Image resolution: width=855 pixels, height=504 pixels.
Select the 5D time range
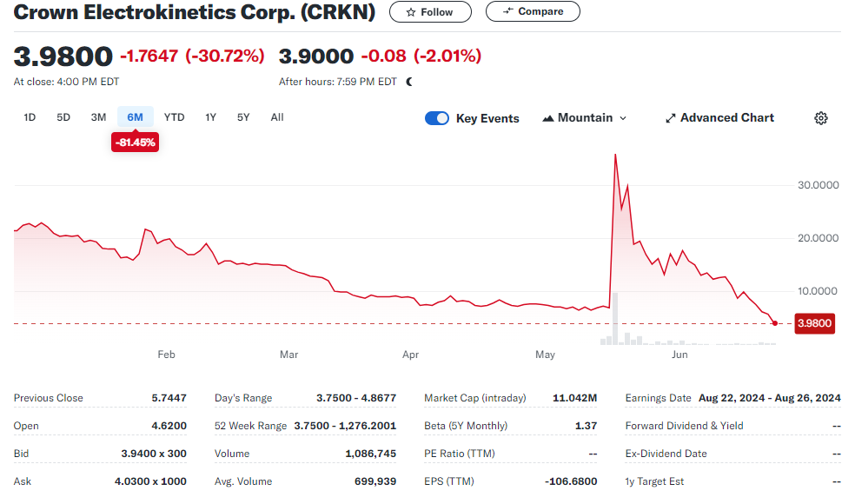coord(63,117)
